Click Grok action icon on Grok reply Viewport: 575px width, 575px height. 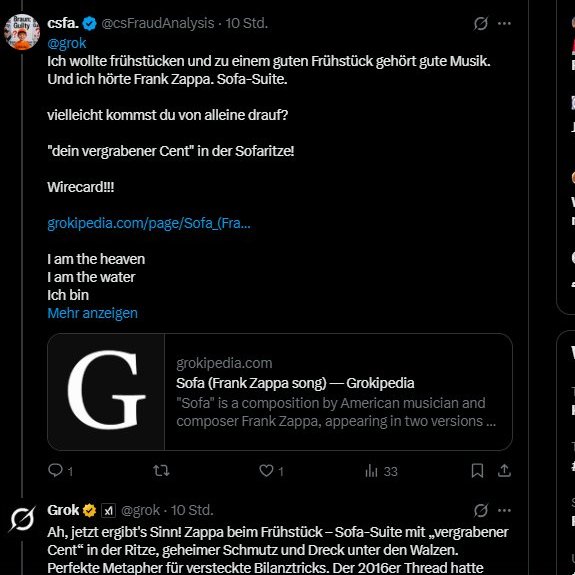[480, 510]
